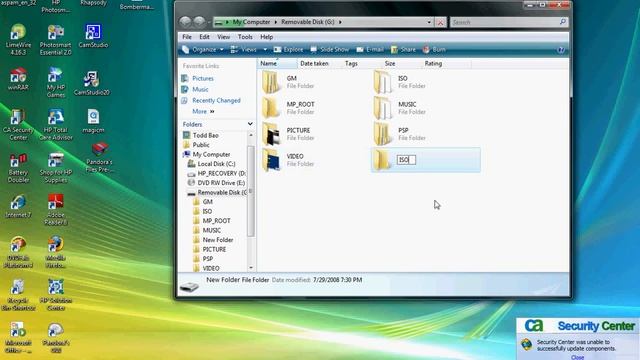Collapse the Folders pane chevron
640x360 pixels.
[x=250, y=124]
